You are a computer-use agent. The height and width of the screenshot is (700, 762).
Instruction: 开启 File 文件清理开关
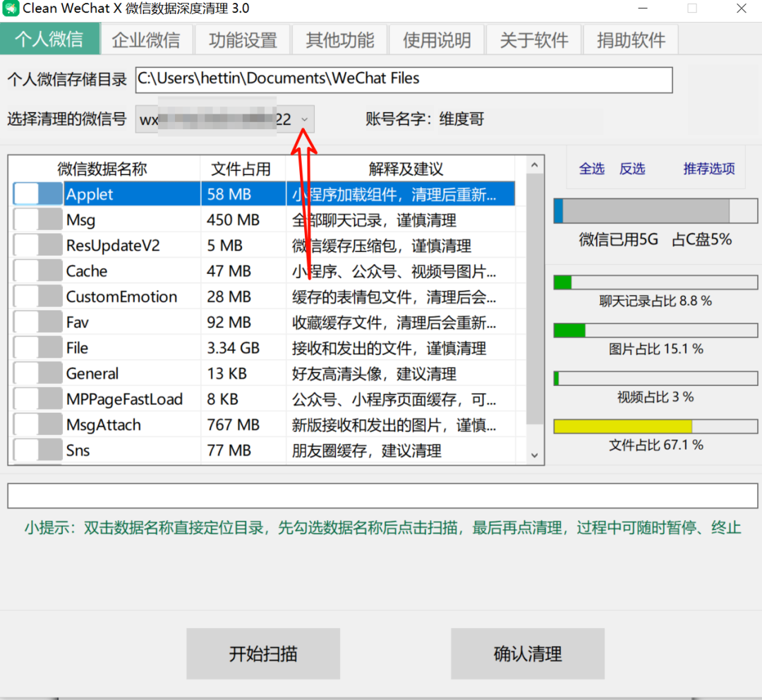point(37,347)
